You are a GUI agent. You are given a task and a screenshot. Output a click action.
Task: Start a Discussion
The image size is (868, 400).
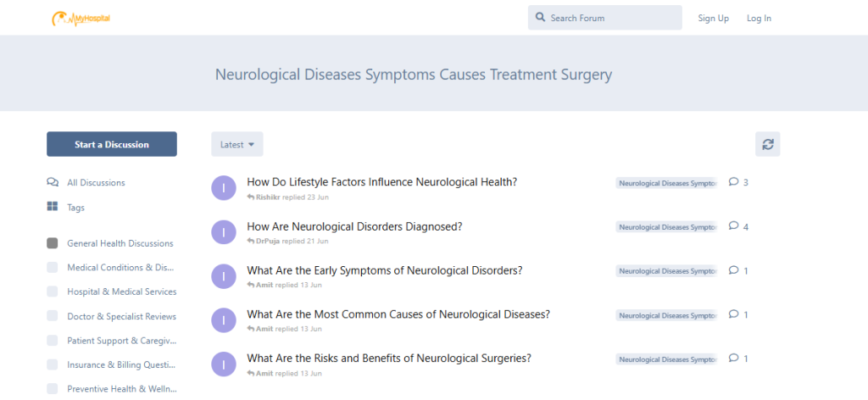coord(112,144)
